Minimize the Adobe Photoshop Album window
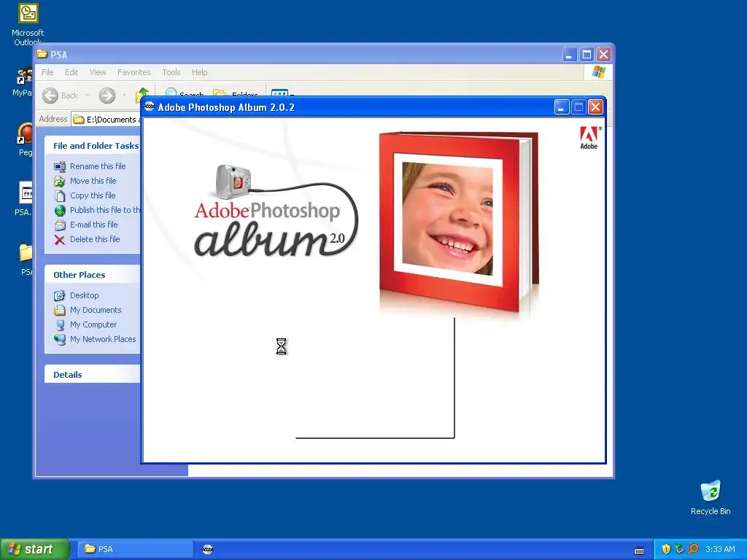Viewport: 747px width, 560px height. [562, 107]
